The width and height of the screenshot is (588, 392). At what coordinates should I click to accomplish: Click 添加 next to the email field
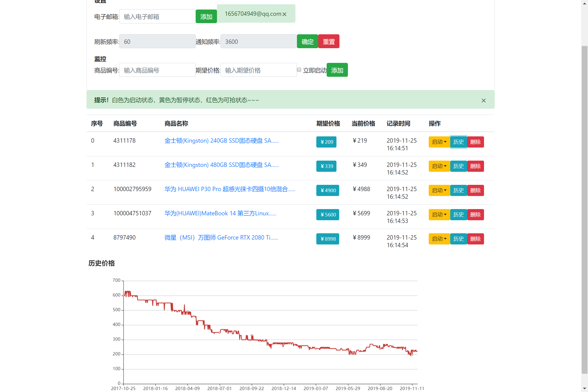click(x=206, y=17)
